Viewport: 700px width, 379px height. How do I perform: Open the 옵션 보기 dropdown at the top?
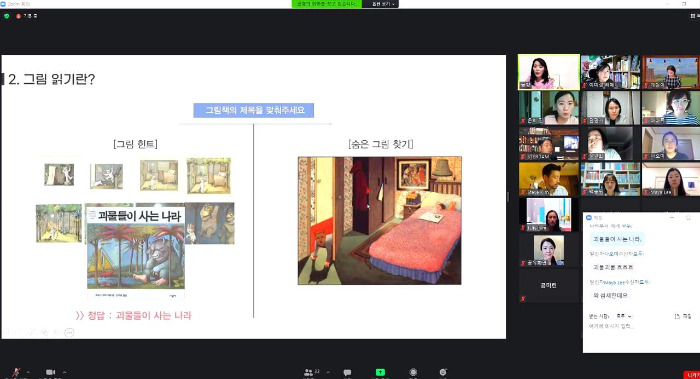[x=380, y=4]
